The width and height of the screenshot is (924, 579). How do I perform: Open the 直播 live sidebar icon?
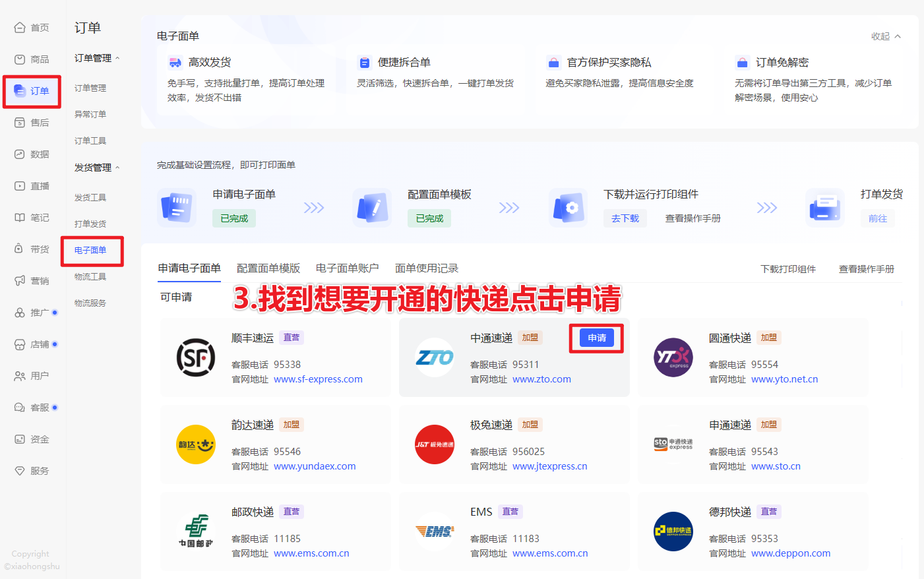20,186
